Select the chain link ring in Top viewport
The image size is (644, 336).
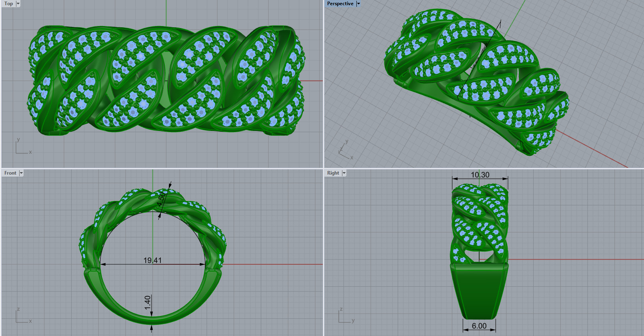point(166,80)
